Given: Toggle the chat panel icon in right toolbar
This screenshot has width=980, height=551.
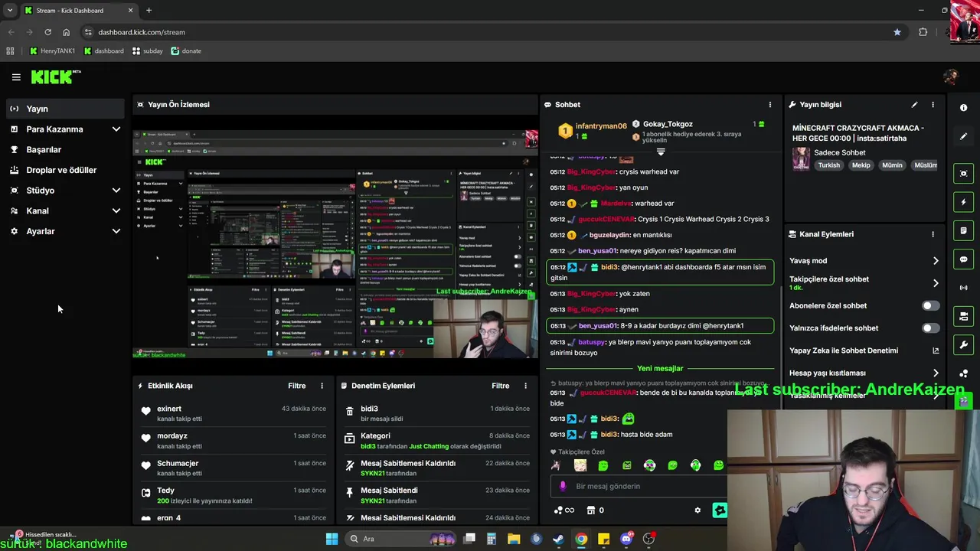Looking at the screenshot, I should pyautogui.click(x=963, y=259).
